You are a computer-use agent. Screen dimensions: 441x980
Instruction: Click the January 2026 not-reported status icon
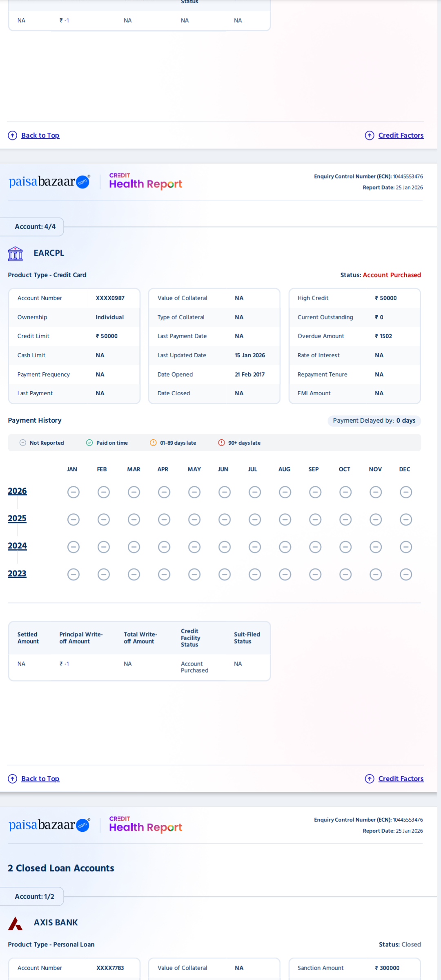click(x=73, y=492)
